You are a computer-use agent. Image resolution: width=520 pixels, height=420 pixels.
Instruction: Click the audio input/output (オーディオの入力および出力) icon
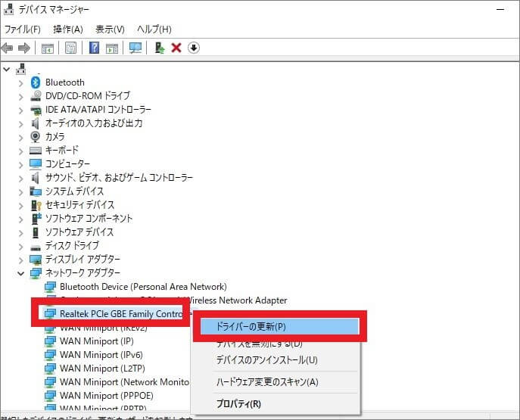tap(35, 123)
